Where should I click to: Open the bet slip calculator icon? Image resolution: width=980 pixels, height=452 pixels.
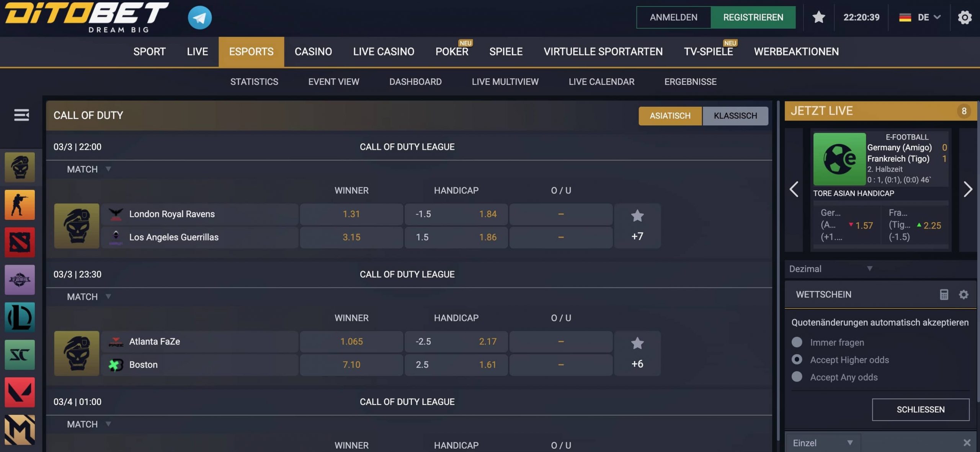944,294
